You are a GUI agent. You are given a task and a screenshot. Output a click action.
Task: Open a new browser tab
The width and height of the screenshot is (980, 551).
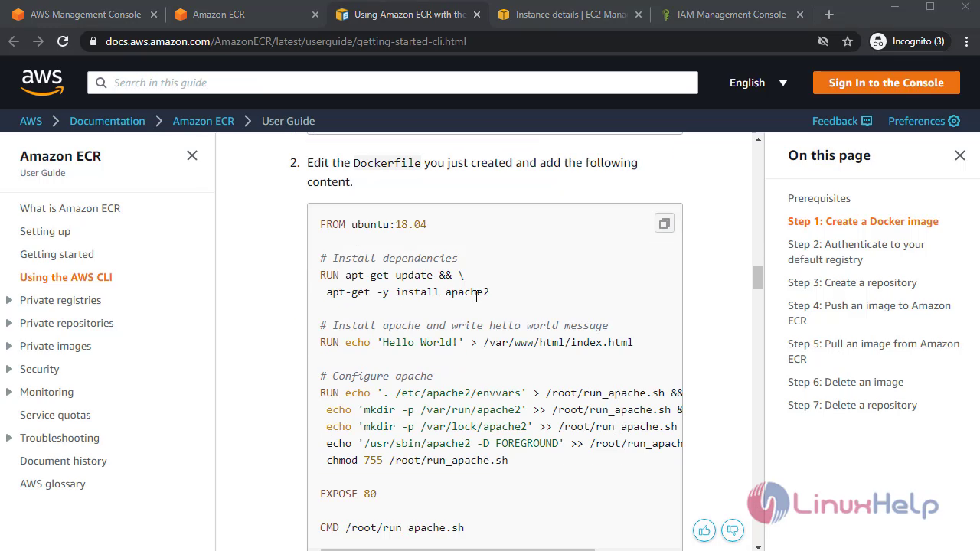pyautogui.click(x=829, y=15)
